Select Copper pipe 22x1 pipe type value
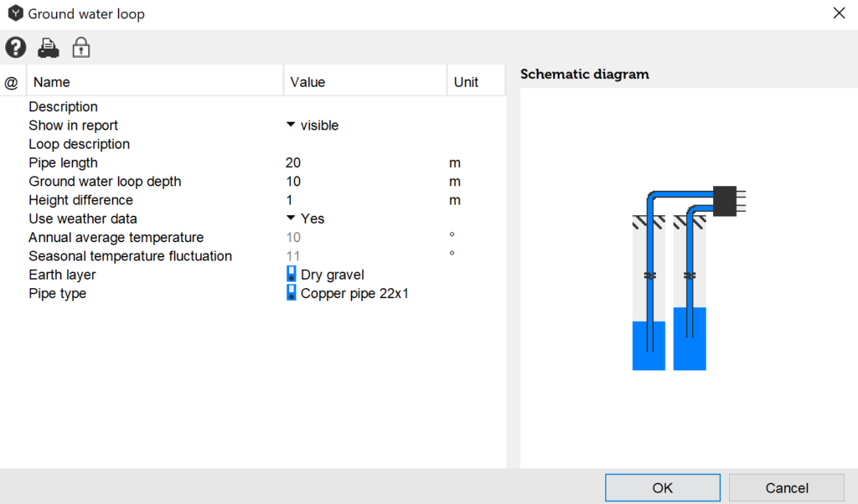The height and width of the screenshot is (504, 858). 354,293
